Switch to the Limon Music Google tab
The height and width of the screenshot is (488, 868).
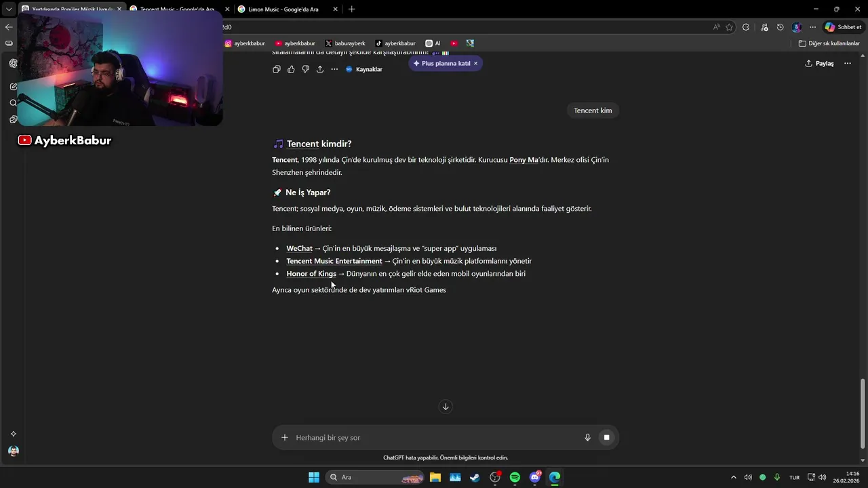pyautogui.click(x=288, y=9)
